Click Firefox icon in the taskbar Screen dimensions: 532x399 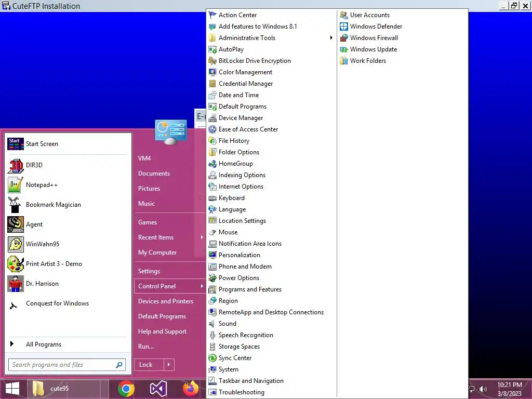click(x=190, y=389)
